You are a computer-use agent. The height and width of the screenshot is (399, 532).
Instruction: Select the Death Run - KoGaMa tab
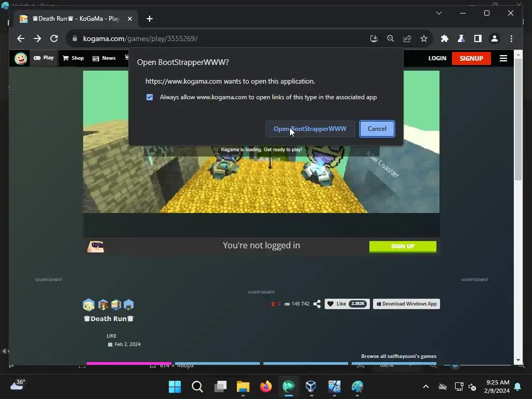76,19
